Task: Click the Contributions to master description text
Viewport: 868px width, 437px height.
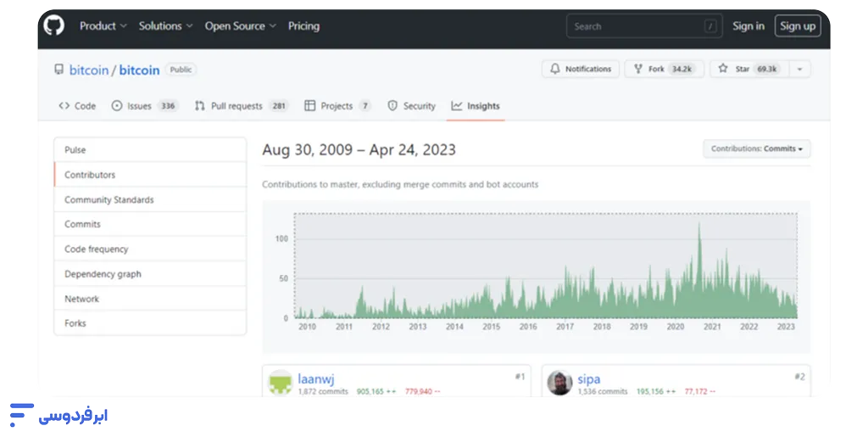Action: 400,184
